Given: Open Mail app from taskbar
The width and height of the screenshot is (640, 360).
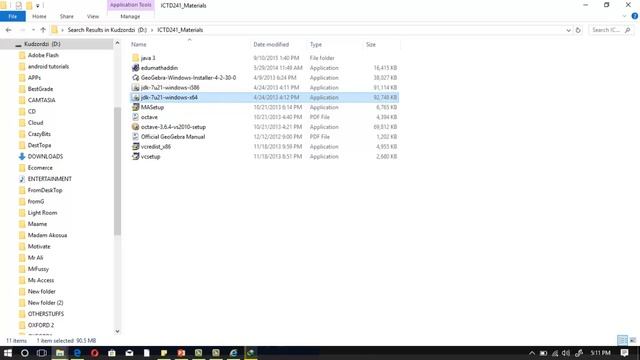Looking at the screenshot, I should (x=129, y=353).
